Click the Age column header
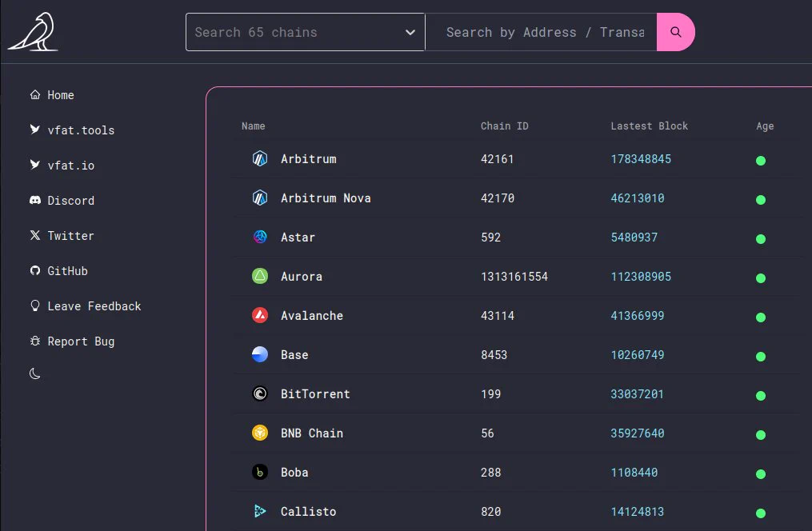 coord(765,126)
